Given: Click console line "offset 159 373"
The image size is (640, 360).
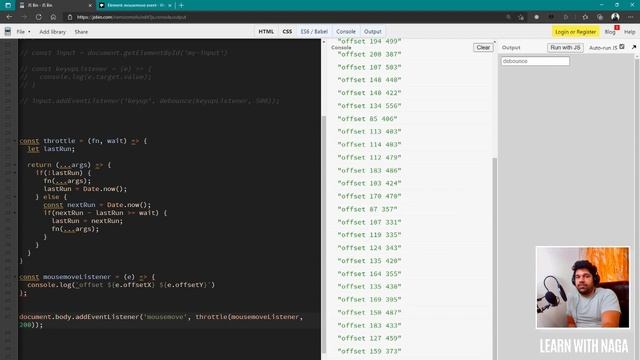Looking at the screenshot, I should pyautogui.click(x=369, y=351).
